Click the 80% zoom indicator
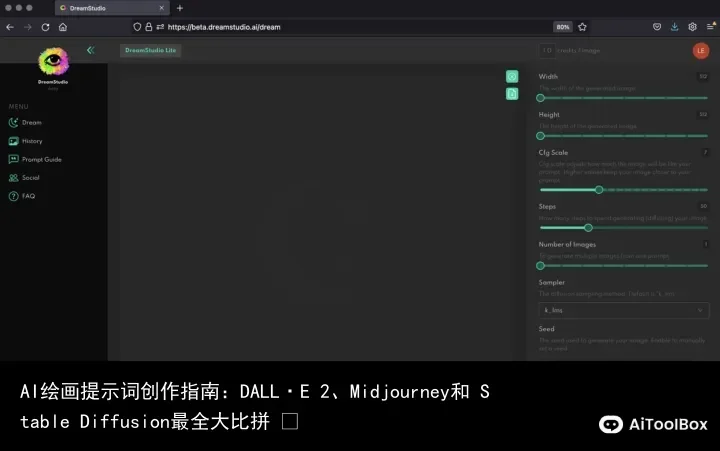This screenshot has width=720, height=451. tap(562, 27)
